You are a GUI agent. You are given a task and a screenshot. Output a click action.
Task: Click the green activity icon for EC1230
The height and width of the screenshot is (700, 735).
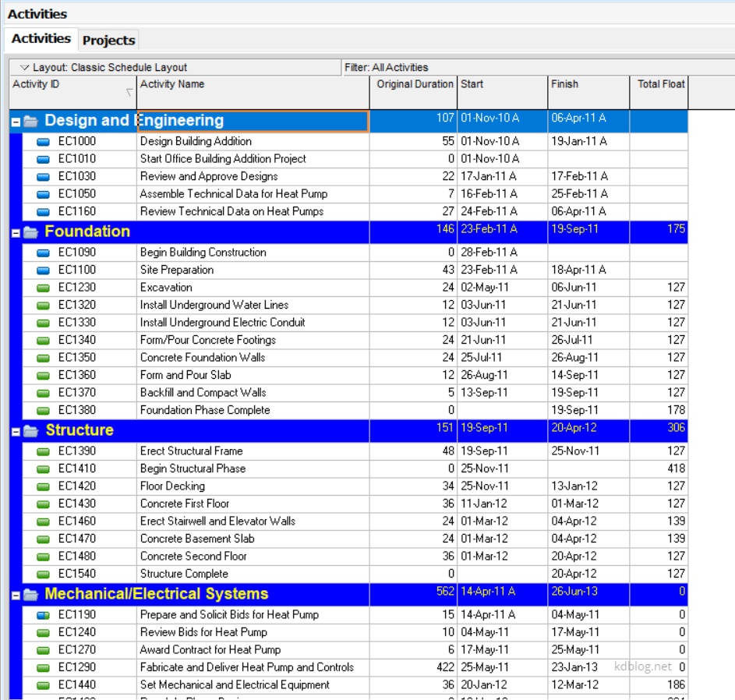43,288
